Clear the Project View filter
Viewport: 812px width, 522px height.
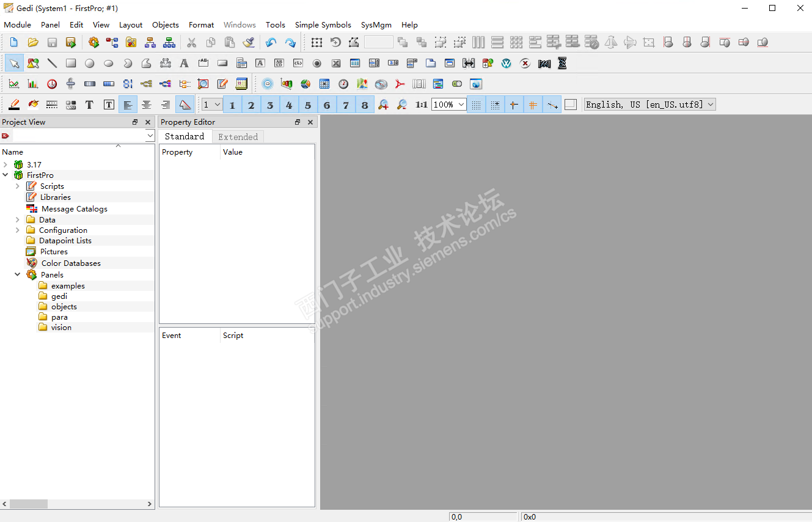5,136
